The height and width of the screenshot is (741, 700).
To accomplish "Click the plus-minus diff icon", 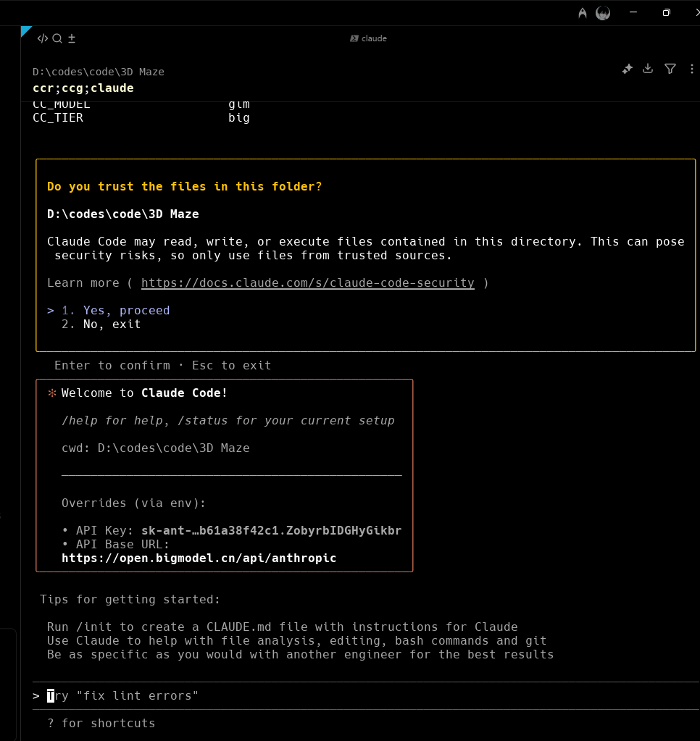I will (x=72, y=38).
